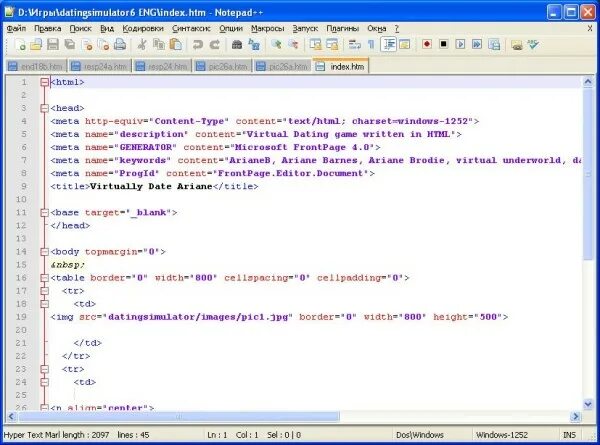Open the Окна menu
Image resolution: width=600 pixels, height=445 pixels.
[x=377, y=28]
